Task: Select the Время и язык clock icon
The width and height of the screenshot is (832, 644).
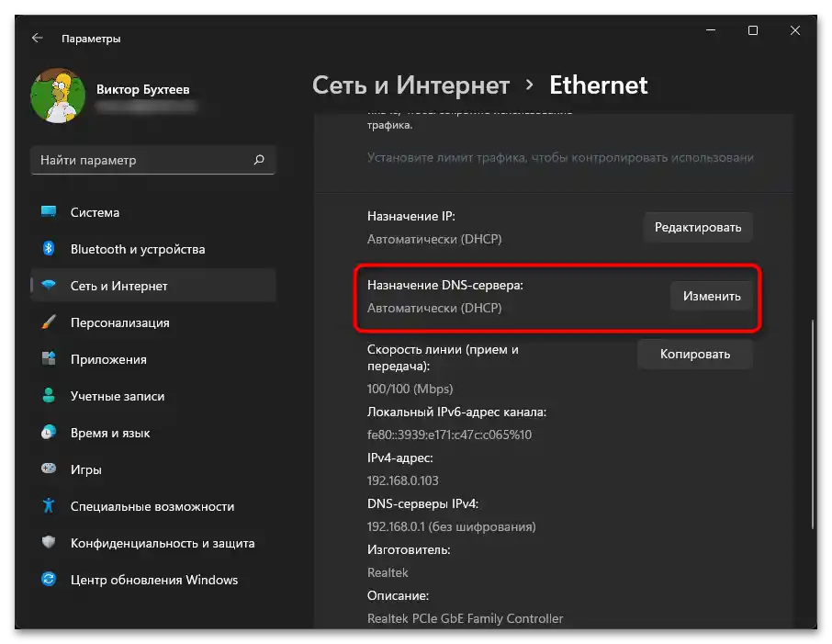Action: (50, 433)
